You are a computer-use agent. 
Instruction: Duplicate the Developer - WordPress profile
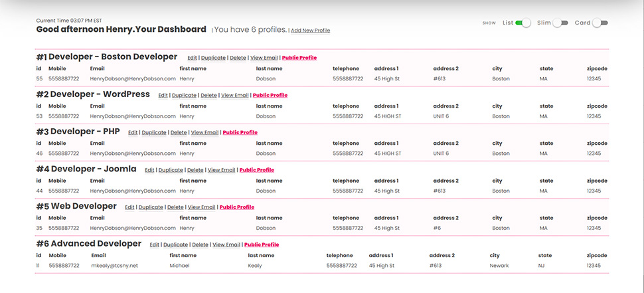pyautogui.click(x=184, y=95)
